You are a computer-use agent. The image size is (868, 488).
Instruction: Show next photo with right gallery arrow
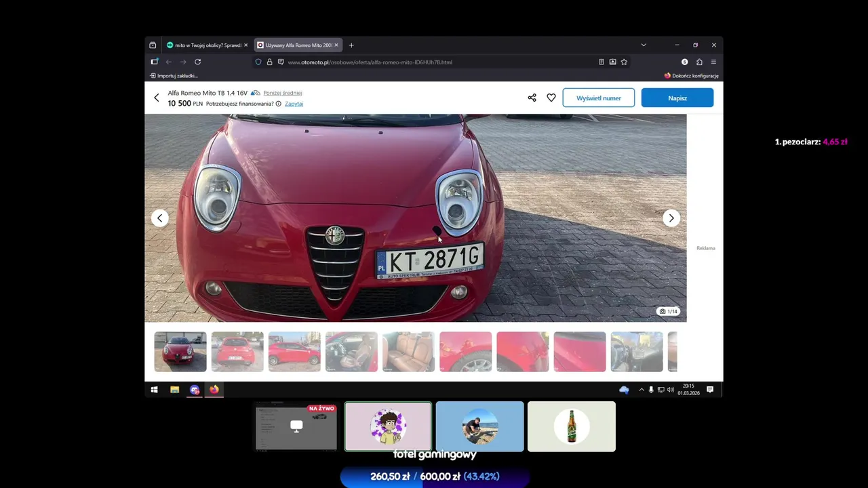click(x=671, y=218)
